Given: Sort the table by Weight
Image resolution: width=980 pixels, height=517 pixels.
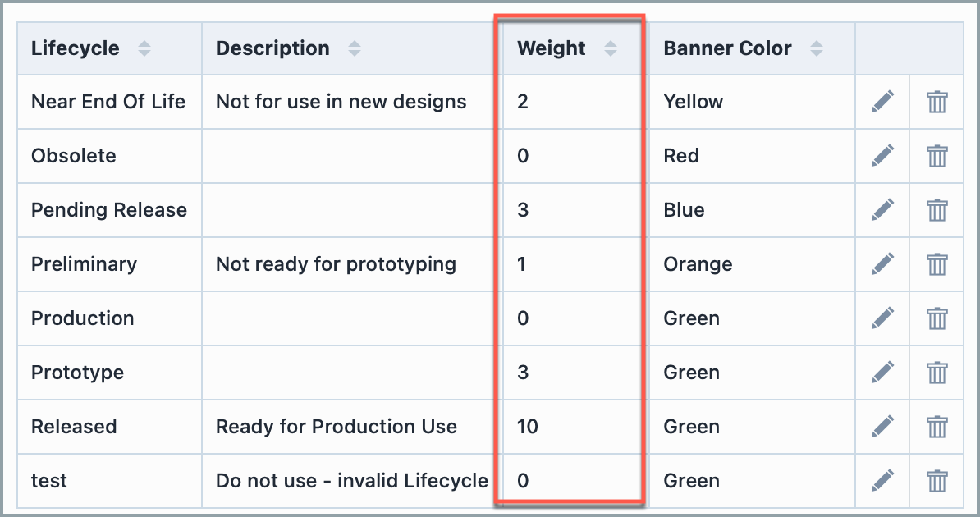Looking at the screenshot, I should click(611, 48).
